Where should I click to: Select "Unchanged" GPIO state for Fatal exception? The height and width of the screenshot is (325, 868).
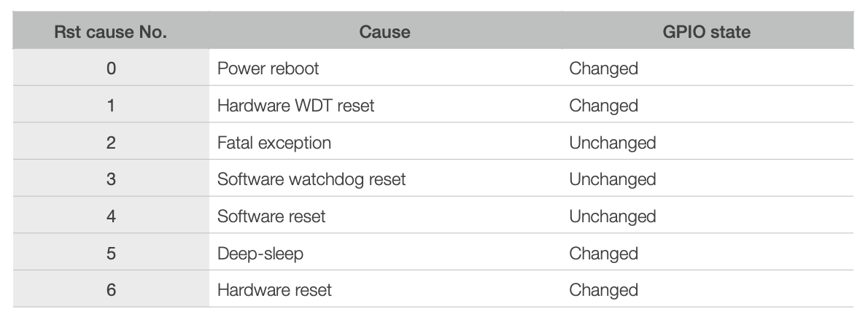[x=613, y=143]
